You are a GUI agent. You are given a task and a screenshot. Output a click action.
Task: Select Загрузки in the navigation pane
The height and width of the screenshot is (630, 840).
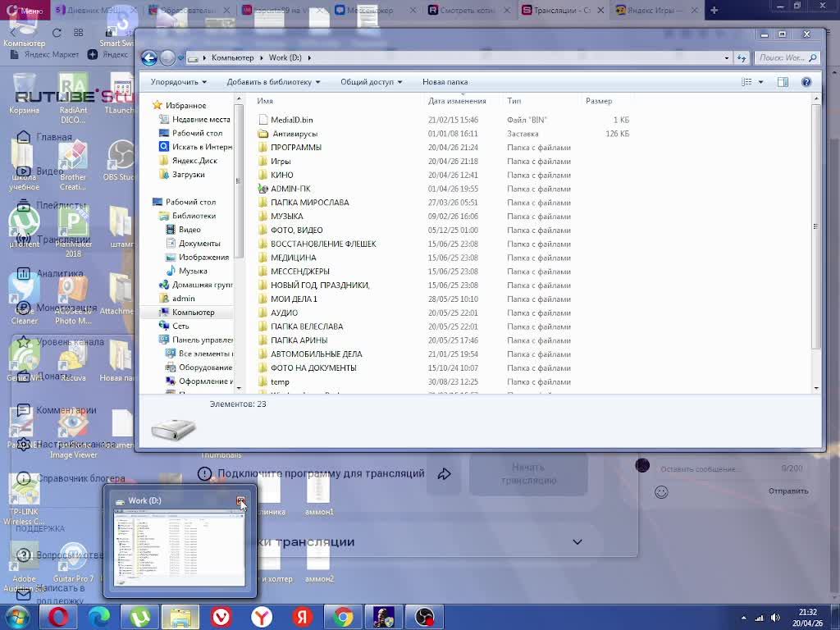[188, 174]
